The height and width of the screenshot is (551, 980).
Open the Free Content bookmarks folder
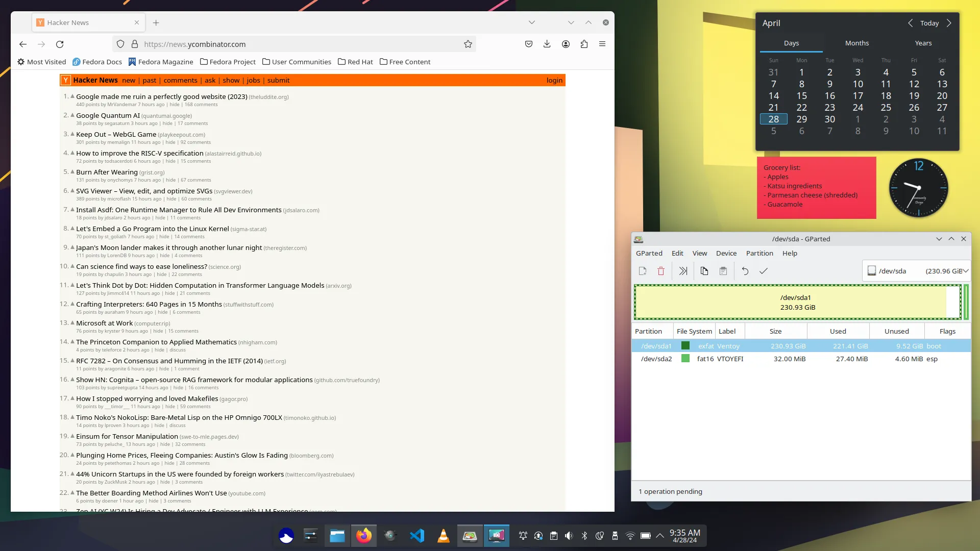tap(405, 62)
